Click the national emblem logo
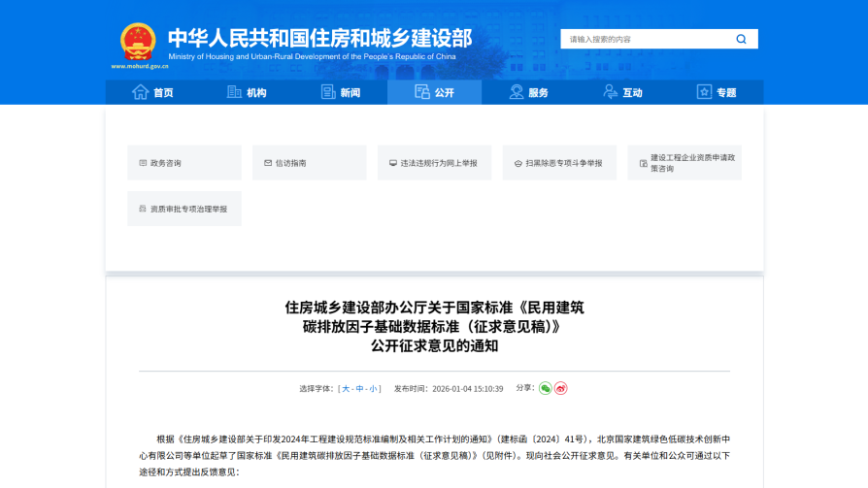This screenshot has height=488, width=868. [x=138, y=42]
